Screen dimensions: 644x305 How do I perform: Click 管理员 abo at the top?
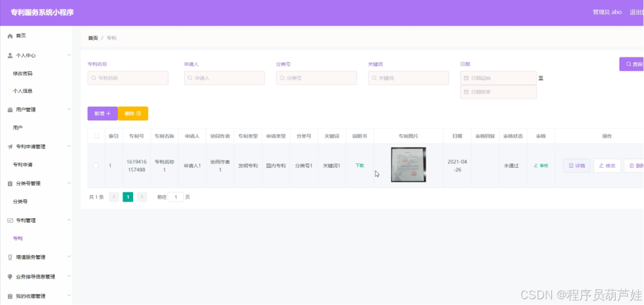(607, 12)
